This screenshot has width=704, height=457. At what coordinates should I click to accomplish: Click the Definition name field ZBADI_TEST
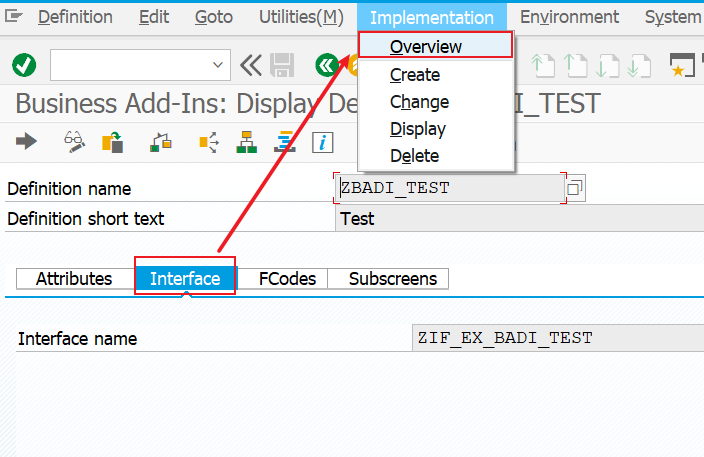coord(449,188)
